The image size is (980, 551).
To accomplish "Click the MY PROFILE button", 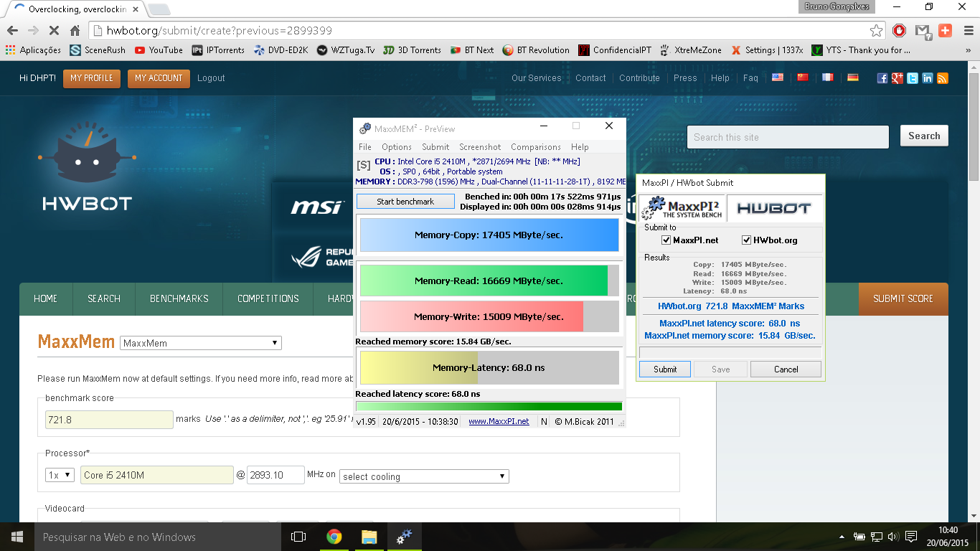I will pos(91,78).
